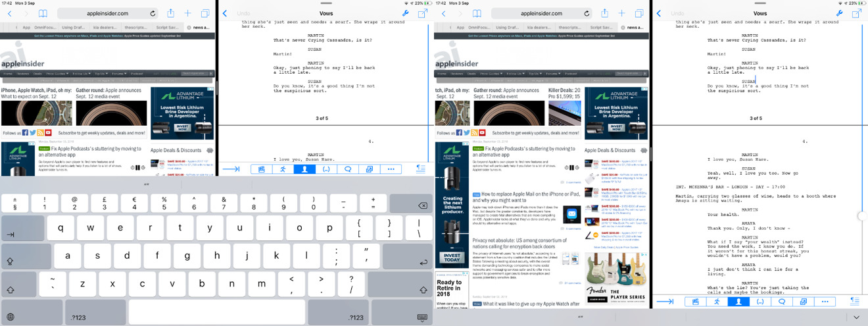
Task: Reload appleinsider.com page in right screenshot
Action: pos(587,13)
